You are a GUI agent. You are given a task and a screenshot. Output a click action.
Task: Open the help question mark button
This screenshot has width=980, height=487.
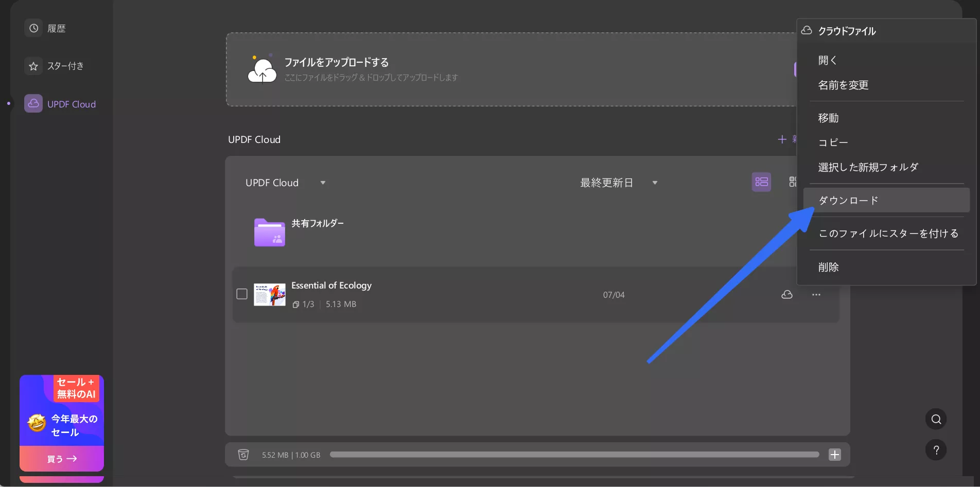tap(936, 450)
